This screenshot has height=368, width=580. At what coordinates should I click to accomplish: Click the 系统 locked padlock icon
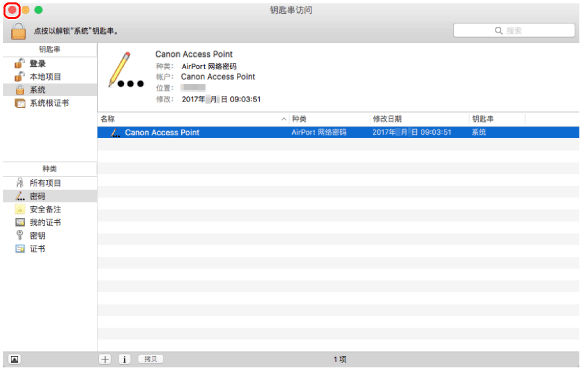pyautogui.click(x=20, y=90)
